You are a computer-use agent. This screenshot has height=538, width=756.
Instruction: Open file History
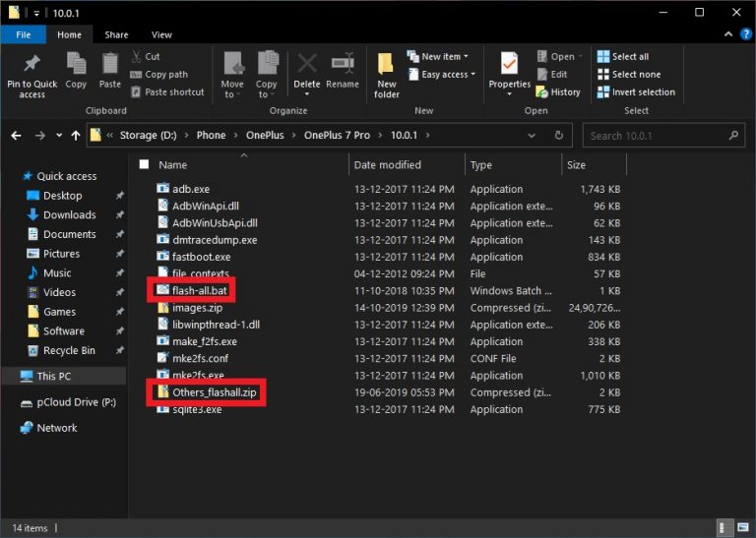click(x=558, y=92)
